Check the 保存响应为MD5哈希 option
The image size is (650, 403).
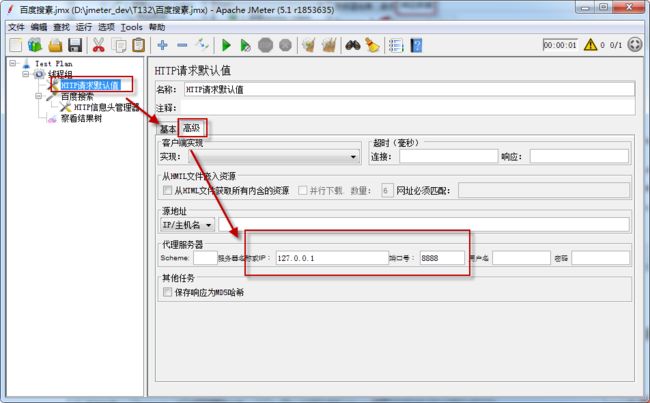pos(168,293)
